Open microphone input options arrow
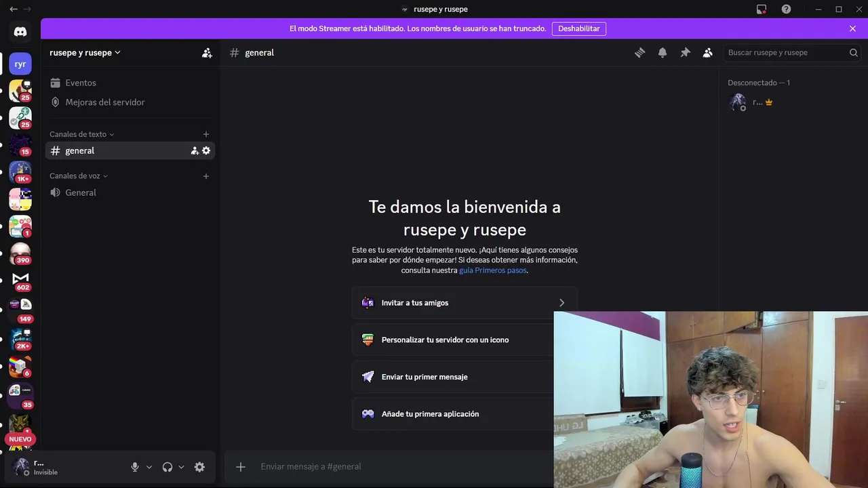The image size is (868, 488). 149,467
